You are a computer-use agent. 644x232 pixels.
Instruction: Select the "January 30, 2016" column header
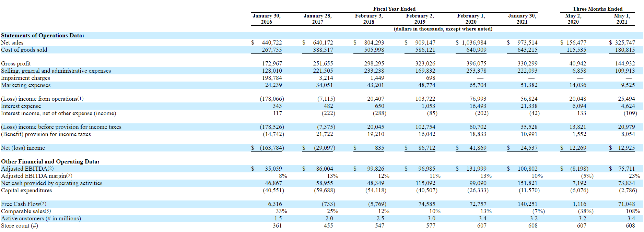point(267,19)
